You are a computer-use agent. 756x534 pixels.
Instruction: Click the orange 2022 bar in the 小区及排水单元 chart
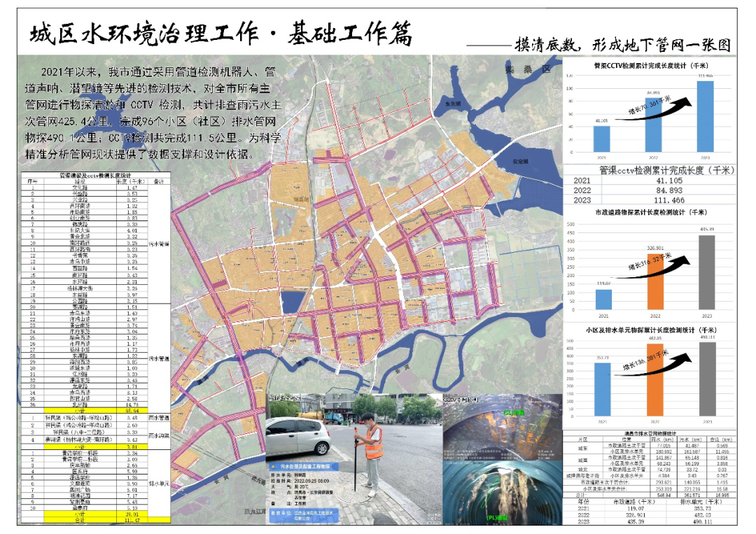[x=655, y=380]
